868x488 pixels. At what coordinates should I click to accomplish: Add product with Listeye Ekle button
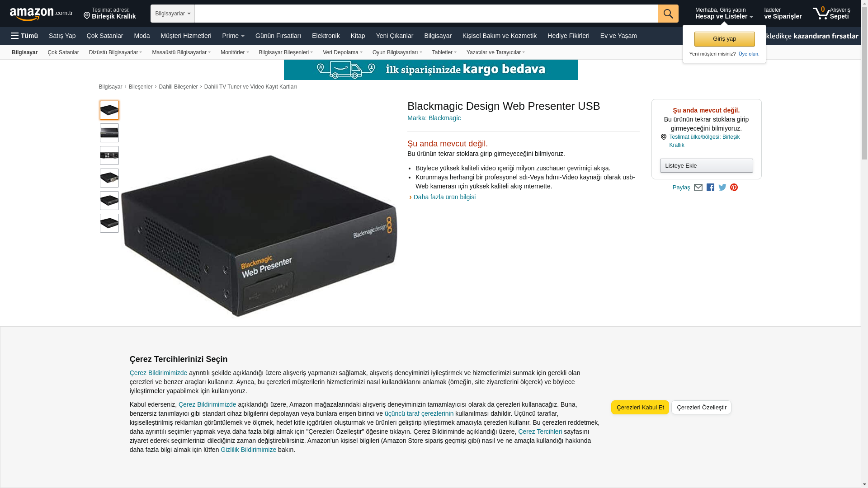coord(706,166)
